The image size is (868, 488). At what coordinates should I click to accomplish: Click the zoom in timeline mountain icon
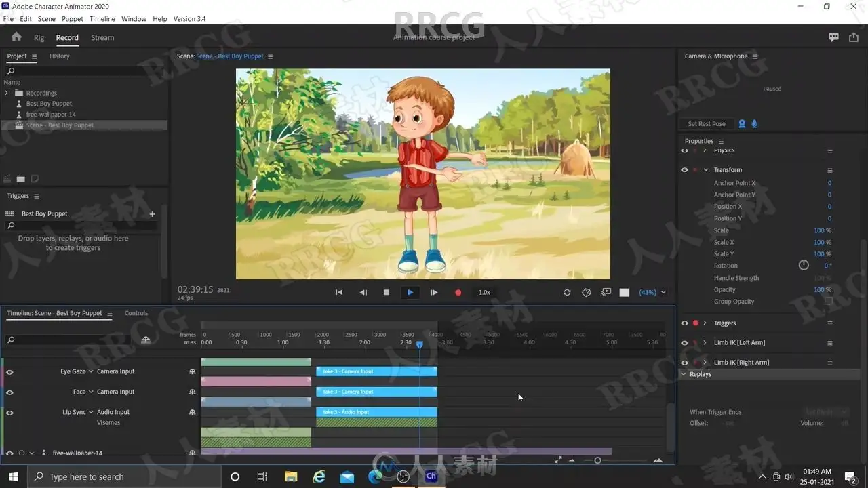pyautogui.click(x=658, y=460)
